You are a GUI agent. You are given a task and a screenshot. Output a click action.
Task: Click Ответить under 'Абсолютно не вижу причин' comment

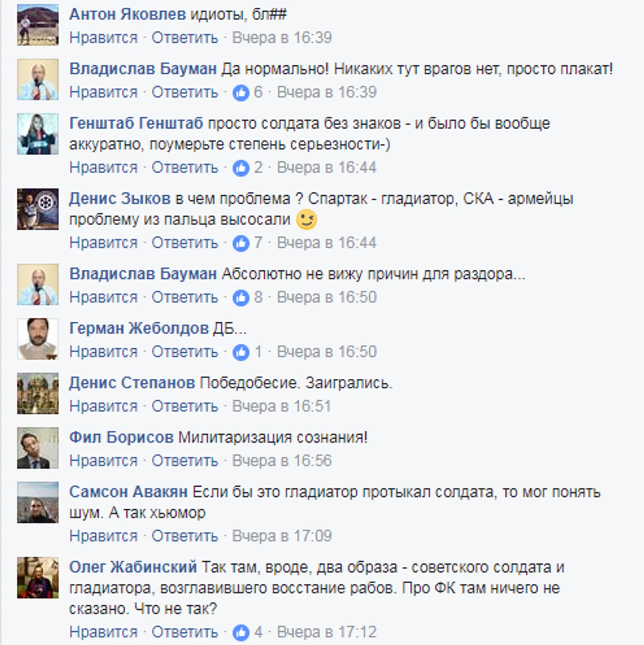(x=185, y=298)
